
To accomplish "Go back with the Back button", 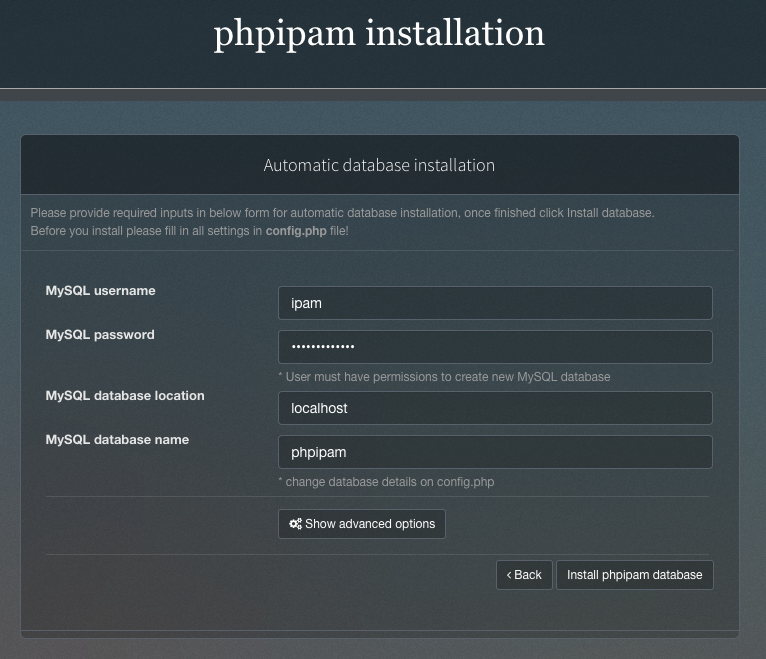I will [x=524, y=575].
